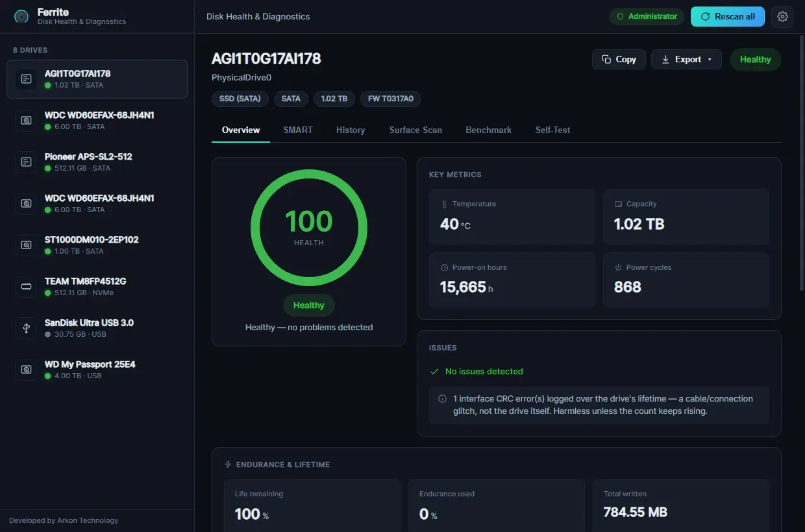Image resolution: width=805 pixels, height=532 pixels.
Task: Click the clock icon beside Power-on hours
Action: pos(445,267)
